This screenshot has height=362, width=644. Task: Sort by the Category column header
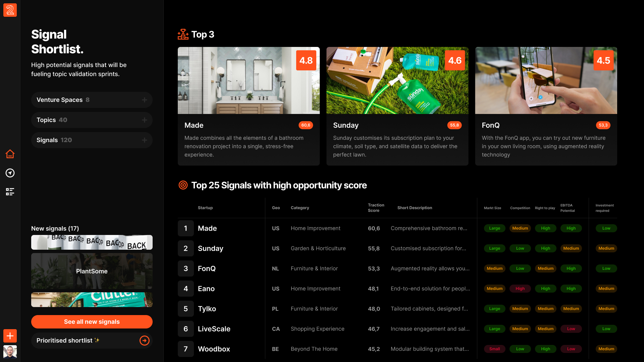[x=300, y=208]
